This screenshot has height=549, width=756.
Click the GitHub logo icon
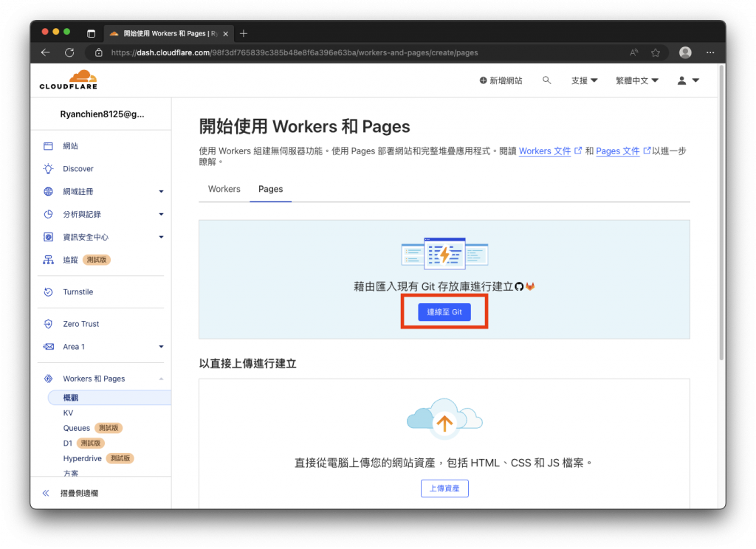point(519,287)
